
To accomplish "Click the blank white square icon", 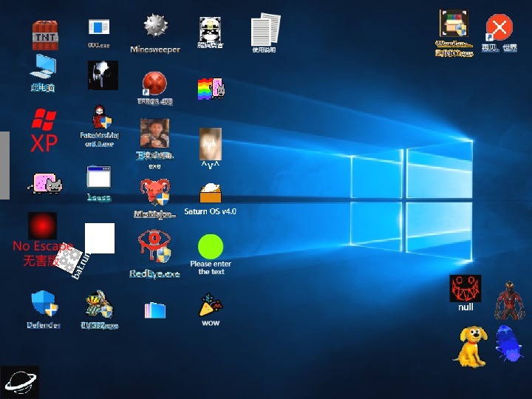I will click(x=100, y=238).
